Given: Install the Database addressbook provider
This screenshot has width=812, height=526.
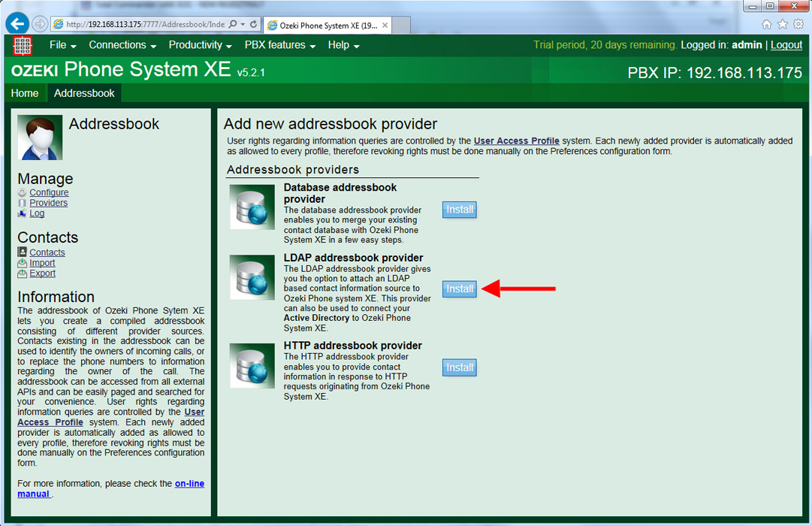Looking at the screenshot, I should click(460, 210).
